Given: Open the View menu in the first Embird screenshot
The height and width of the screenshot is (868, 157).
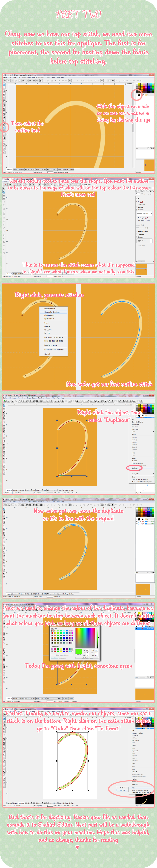Looking at the screenshot, I should (58, 77).
